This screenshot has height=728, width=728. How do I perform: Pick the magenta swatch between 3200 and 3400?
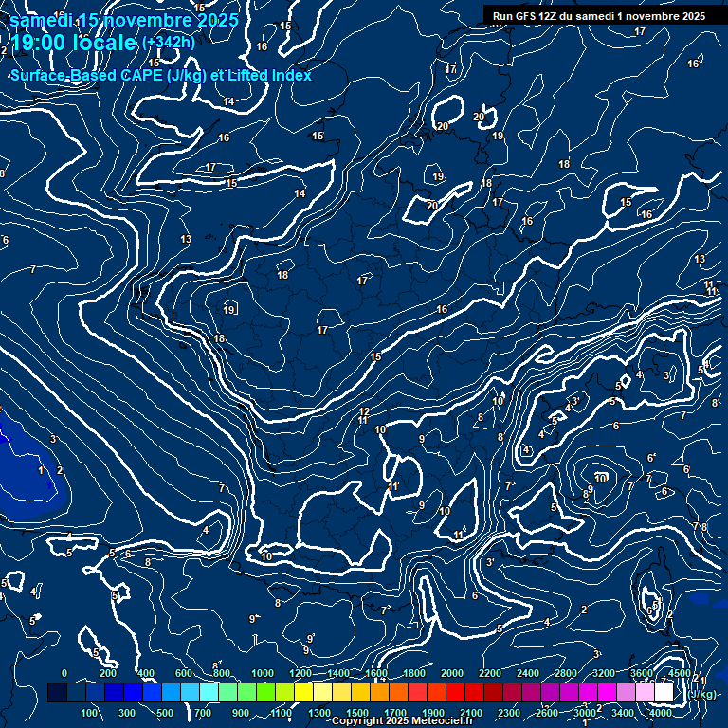(607, 692)
